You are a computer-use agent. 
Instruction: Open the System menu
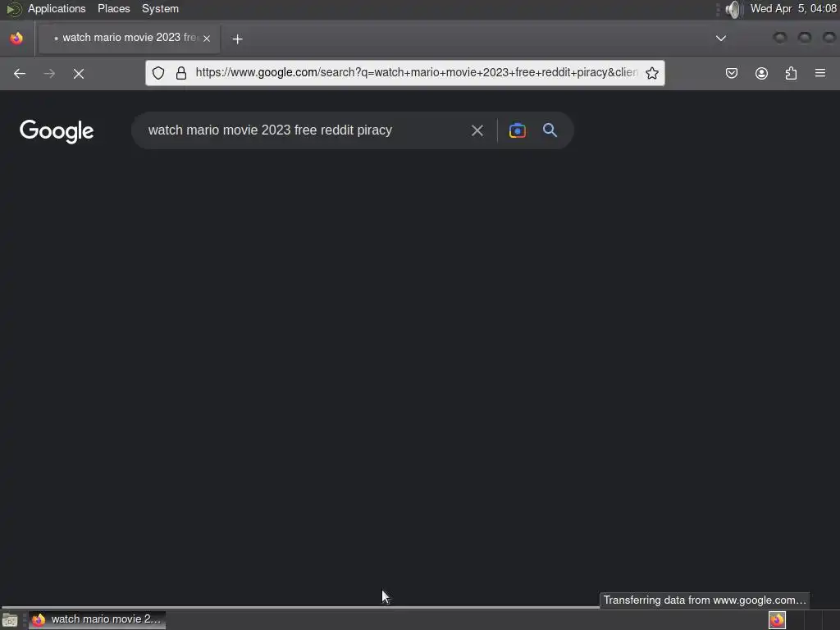click(160, 8)
